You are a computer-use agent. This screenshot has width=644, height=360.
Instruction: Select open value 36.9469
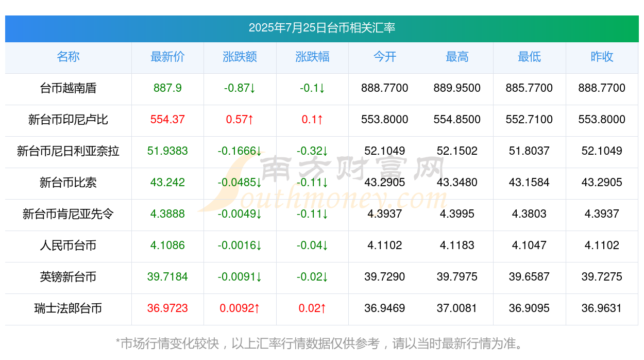(x=385, y=308)
